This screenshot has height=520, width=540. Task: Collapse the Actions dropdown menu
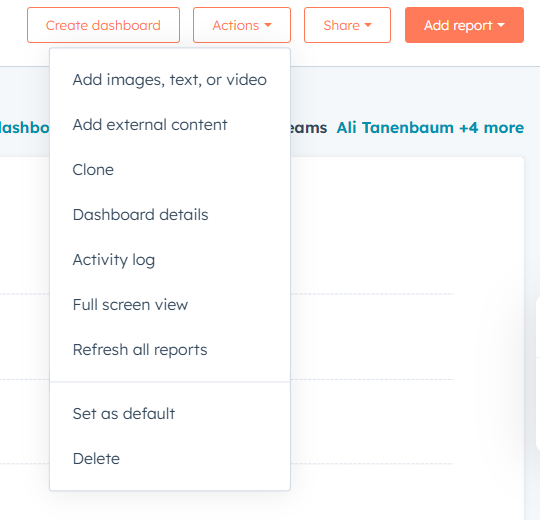pos(242,25)
